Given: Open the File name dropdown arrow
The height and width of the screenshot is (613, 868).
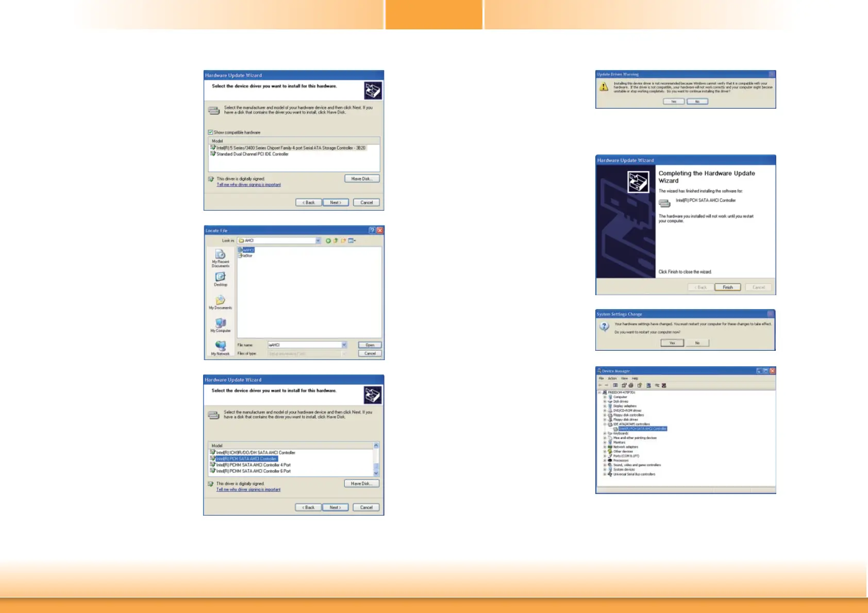Looking at the screenshot, I should point(344,345).
